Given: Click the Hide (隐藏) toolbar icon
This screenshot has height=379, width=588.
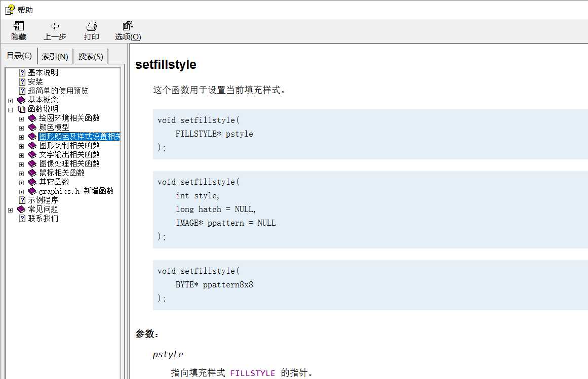Looking at the screenshot, I should pos(19,26).
